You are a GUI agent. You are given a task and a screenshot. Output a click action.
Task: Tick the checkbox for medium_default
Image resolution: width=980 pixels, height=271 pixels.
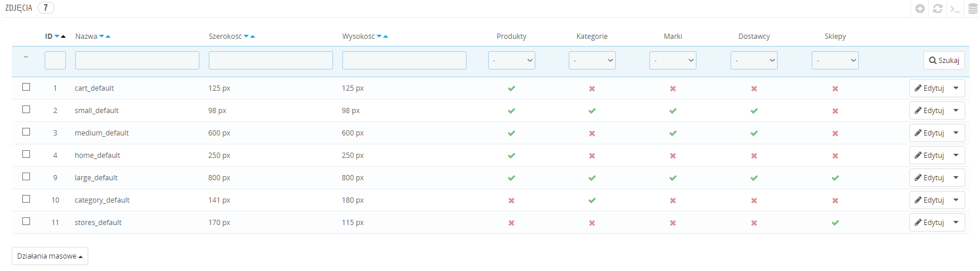pos(26,132)
